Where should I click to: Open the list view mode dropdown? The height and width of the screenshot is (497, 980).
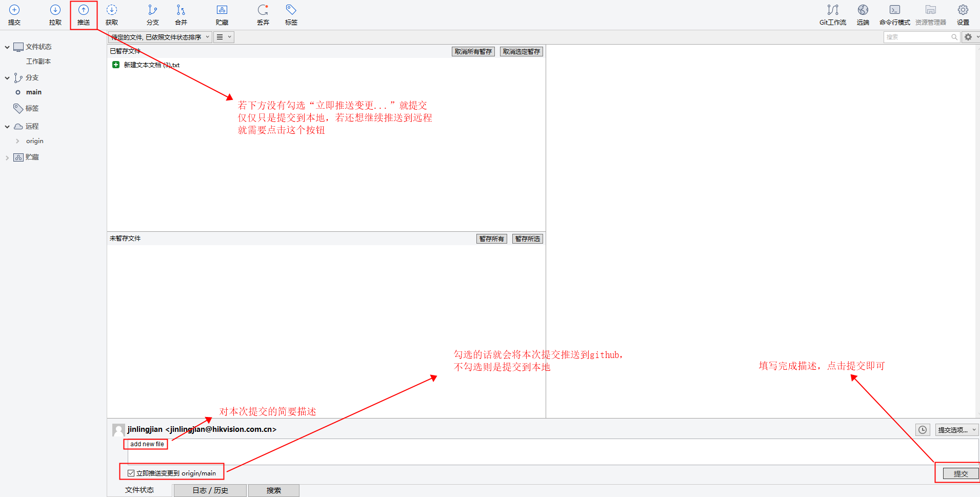[x=224, y=37]
